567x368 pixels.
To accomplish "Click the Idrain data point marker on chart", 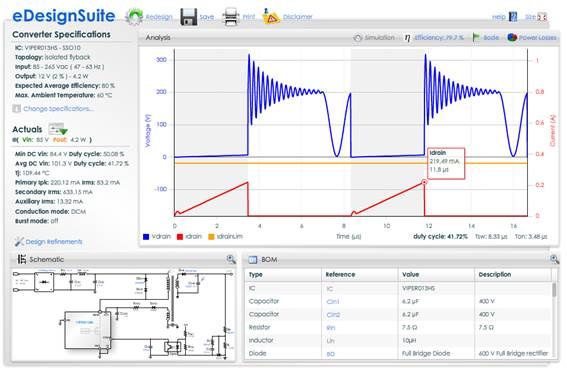I will (x=425, y=182).
